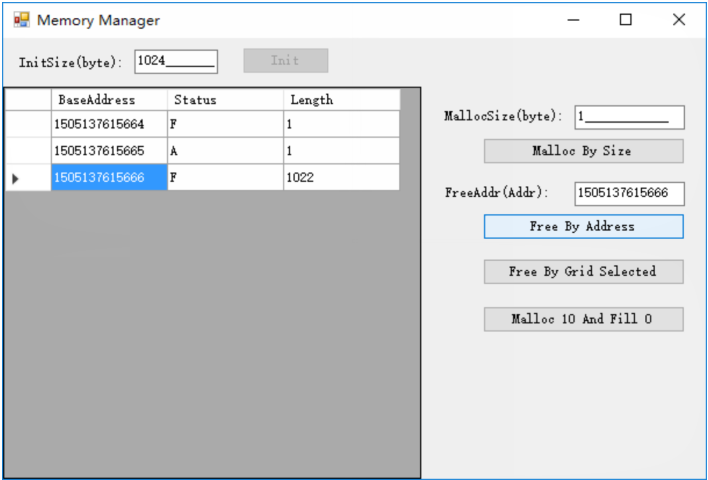Click the Length column header
Image resolution: width=708 pixels, height=480 pixels.
(341, 100)
